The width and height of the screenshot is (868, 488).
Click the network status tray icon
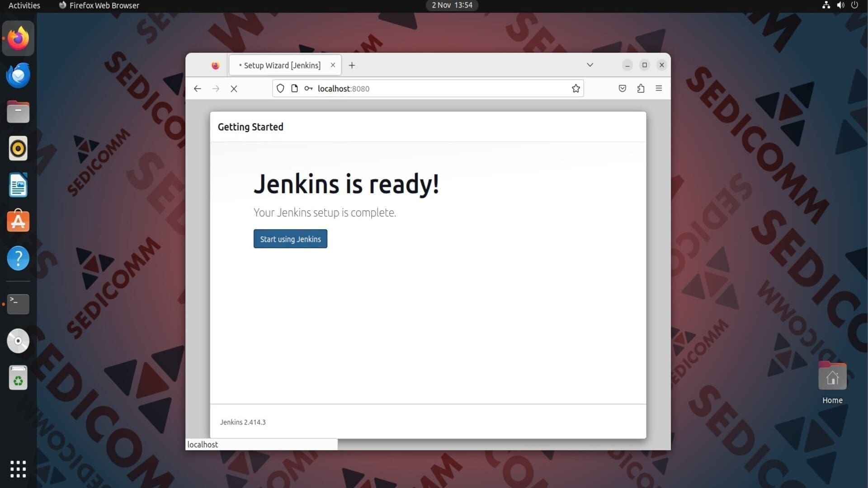tap(826, 5)
